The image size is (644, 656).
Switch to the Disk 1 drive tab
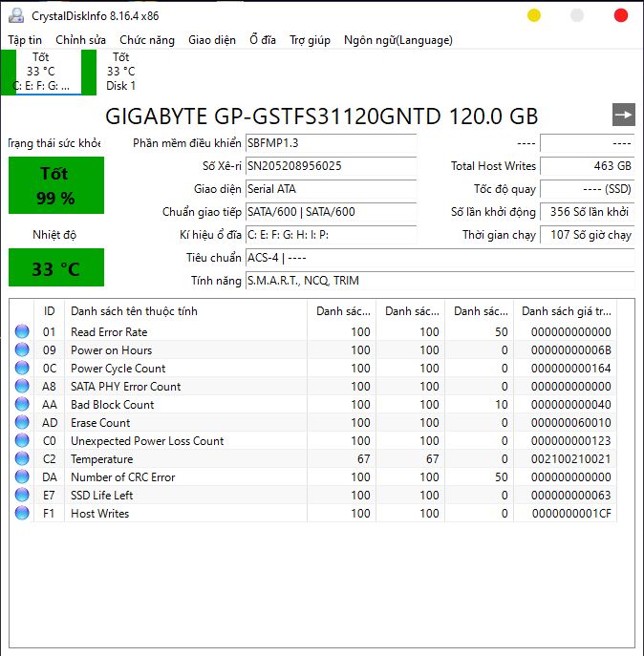coord(120,72)
